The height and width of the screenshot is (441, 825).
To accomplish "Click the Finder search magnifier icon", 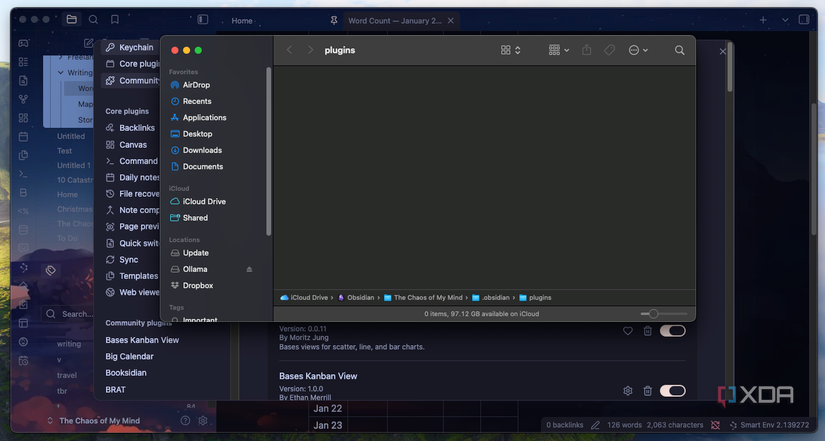I will pos(679,50).
